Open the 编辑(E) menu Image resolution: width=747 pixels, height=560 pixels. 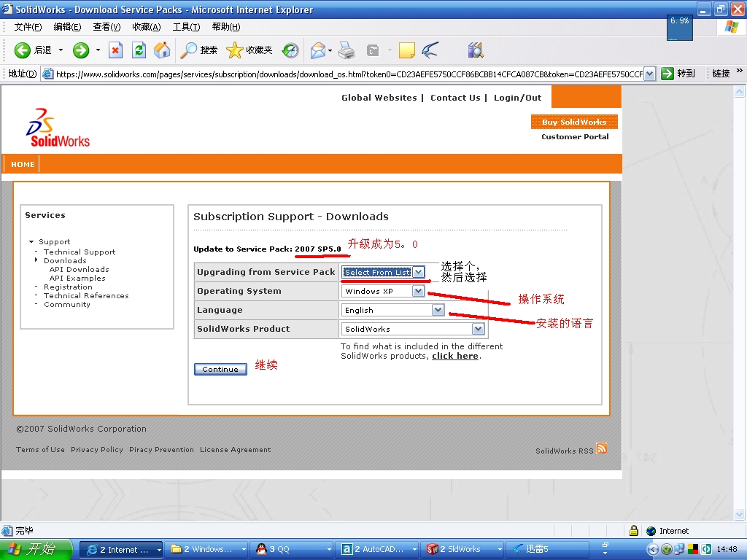(x=67, y=27)
